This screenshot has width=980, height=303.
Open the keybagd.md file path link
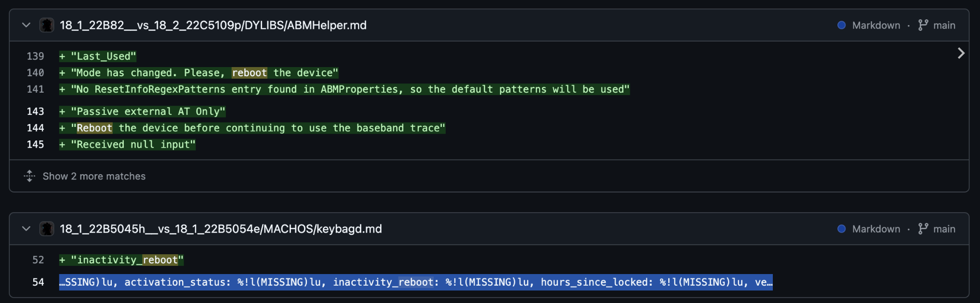tap(221, 229)
